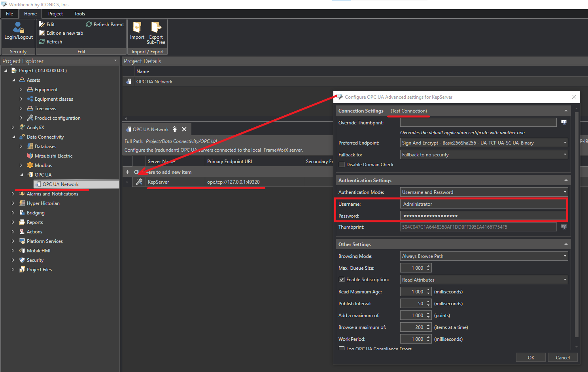This screenshot has width=588, height=372.
Task: Click Refresh Parent in ribbon
Action: [x=105, y=24]
